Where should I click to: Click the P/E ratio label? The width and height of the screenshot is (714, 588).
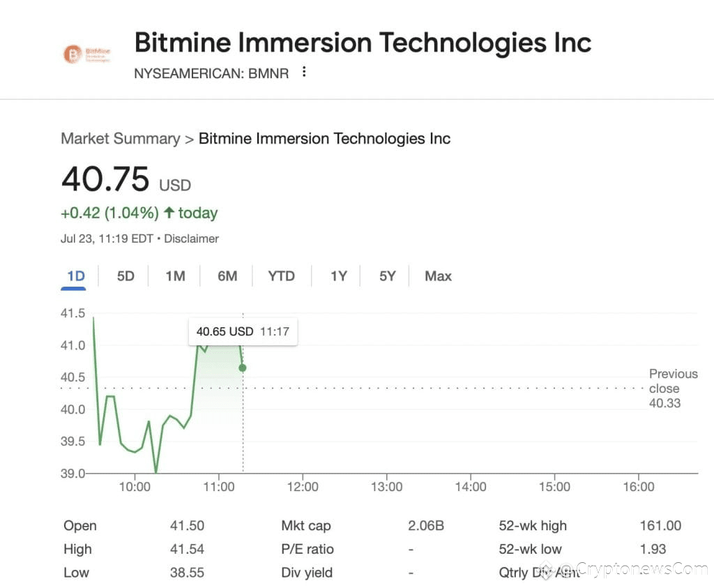point(307,549)
